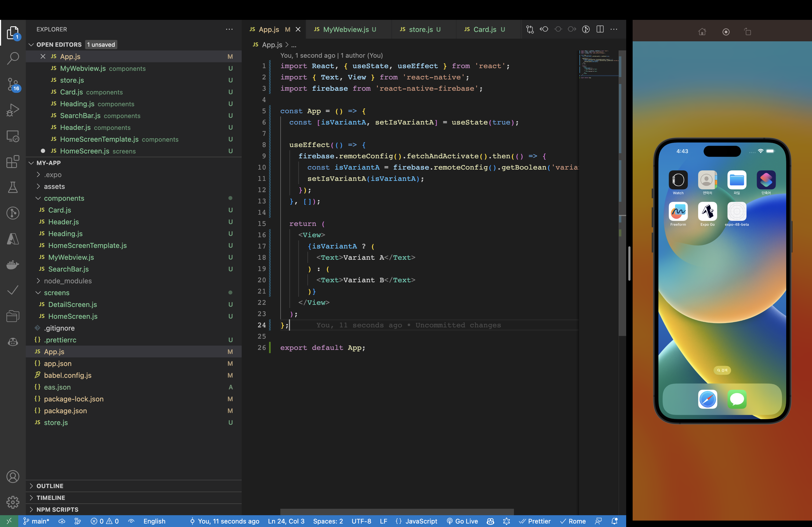
Task: Click the Split Editor Right icon
Action: 600,29
